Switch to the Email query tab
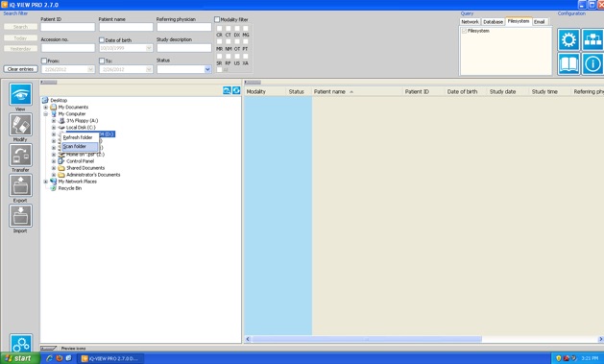The height and width of the screenshot is (364, 604). [x=540, y=22]
